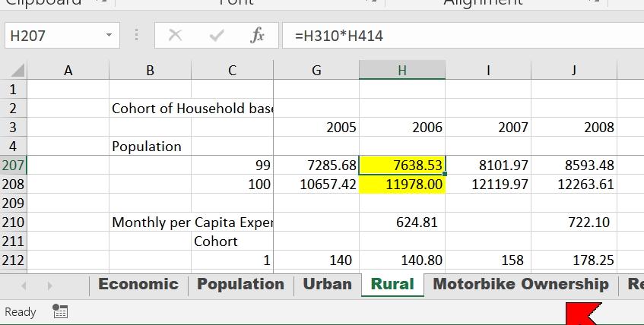Select the 2005 year cell
644x325 pixels.
click(x=316, y=127)
